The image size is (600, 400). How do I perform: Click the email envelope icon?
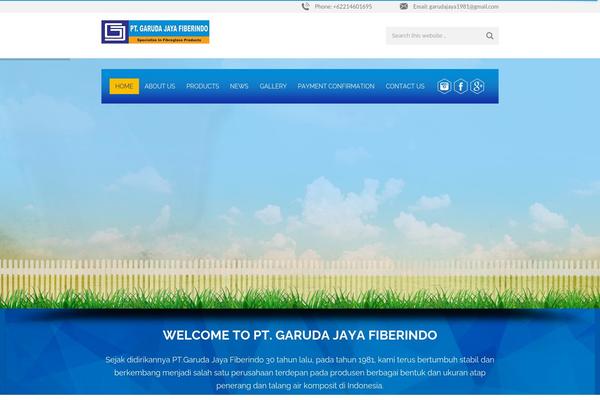click(x=404, y=6)
